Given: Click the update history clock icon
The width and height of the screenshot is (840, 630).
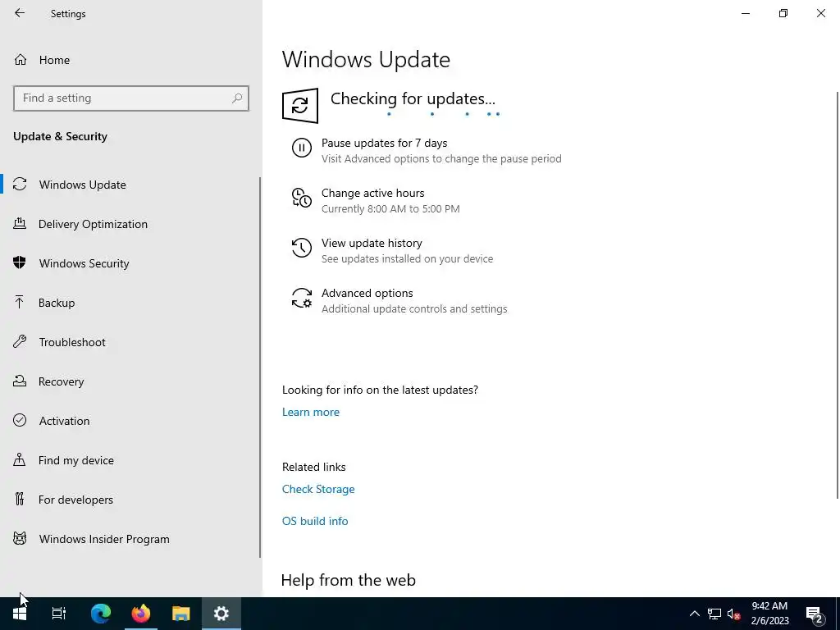Looking at the screenshot, I should pos(302,248).
